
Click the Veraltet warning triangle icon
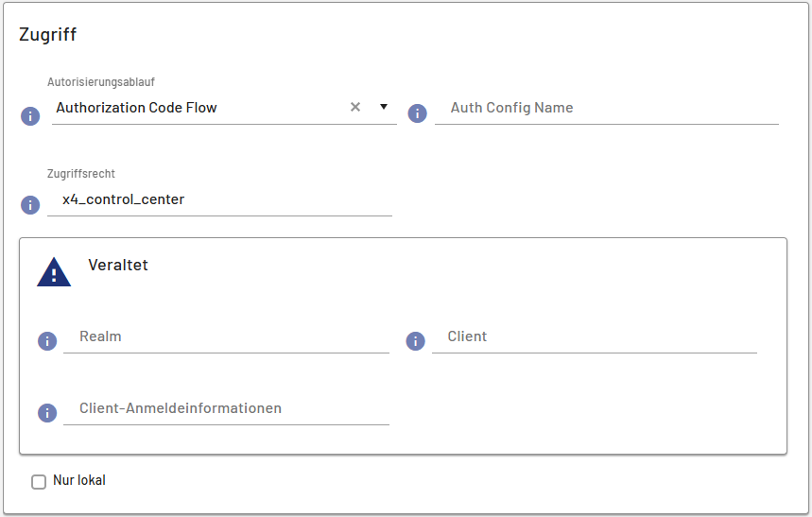(54, 272)
